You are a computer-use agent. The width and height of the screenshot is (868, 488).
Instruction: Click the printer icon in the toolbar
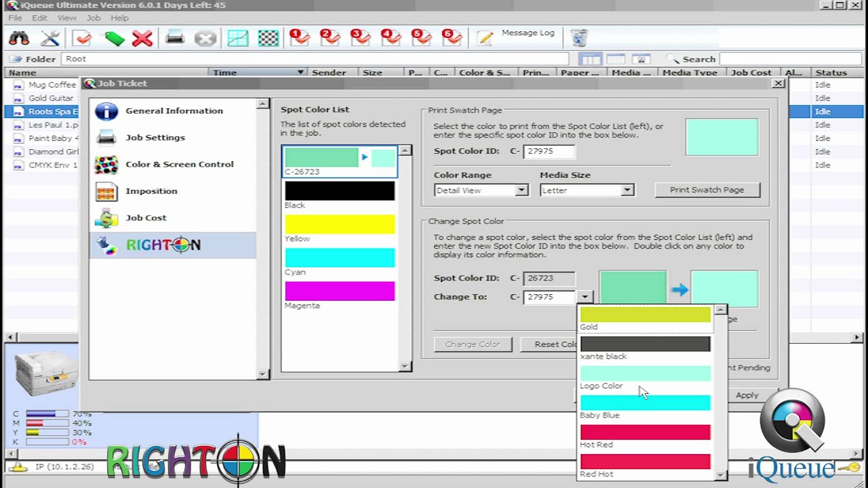pyautogui.click(x=175, y=38)
